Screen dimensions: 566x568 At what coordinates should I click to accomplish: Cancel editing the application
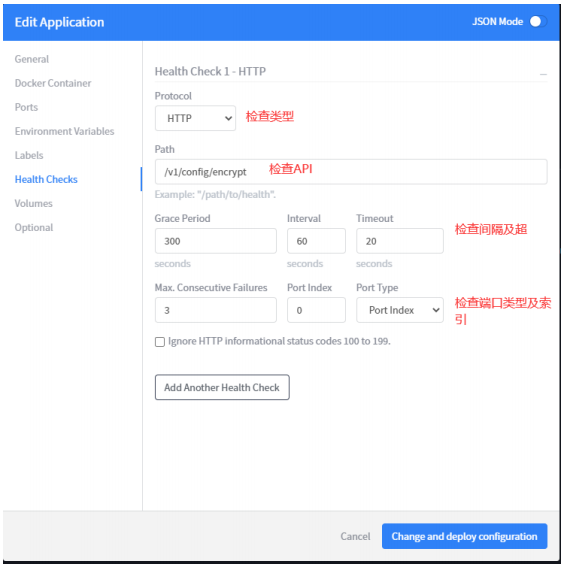tap(355, 536)
